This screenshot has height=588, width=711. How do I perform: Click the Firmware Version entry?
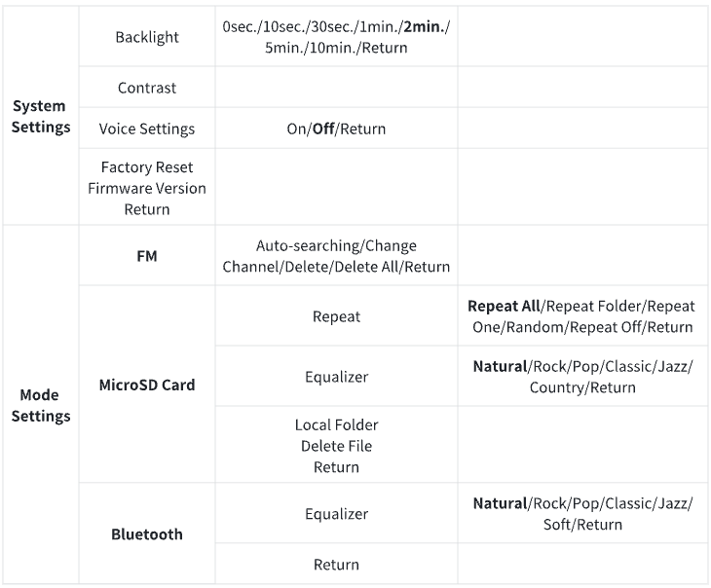147,188
